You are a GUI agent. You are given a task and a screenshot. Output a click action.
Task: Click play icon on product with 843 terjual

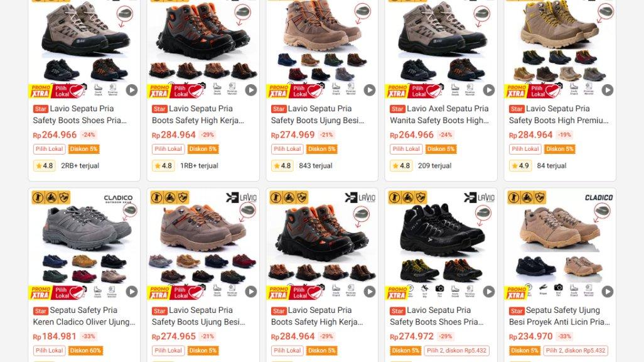[x=369, y=90]
